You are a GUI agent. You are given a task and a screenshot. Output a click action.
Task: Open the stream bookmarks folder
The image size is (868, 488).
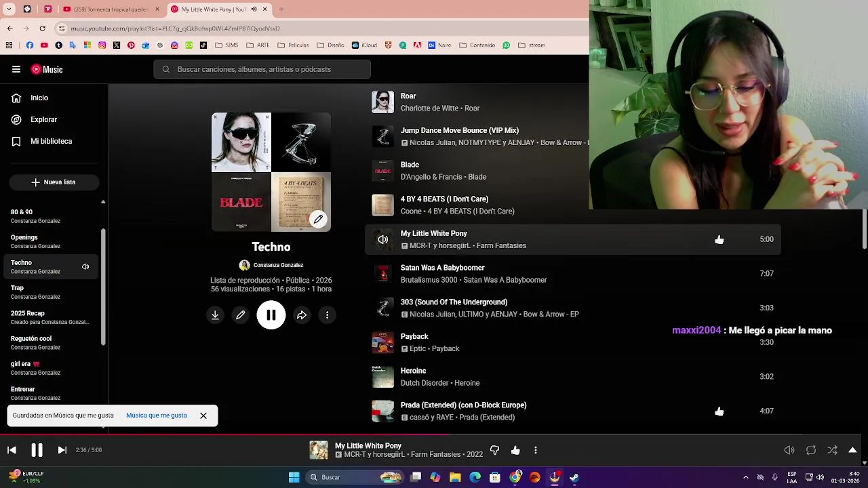[531, 45]
